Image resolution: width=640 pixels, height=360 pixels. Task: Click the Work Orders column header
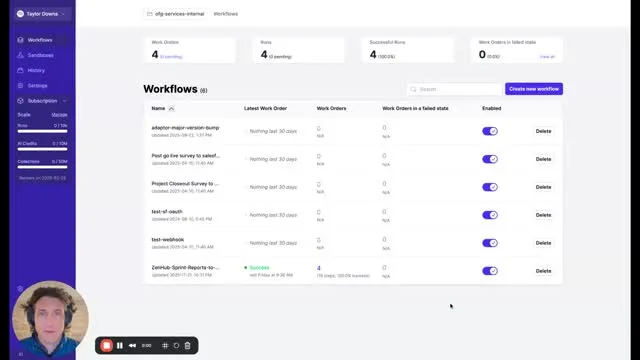point(331,109)
